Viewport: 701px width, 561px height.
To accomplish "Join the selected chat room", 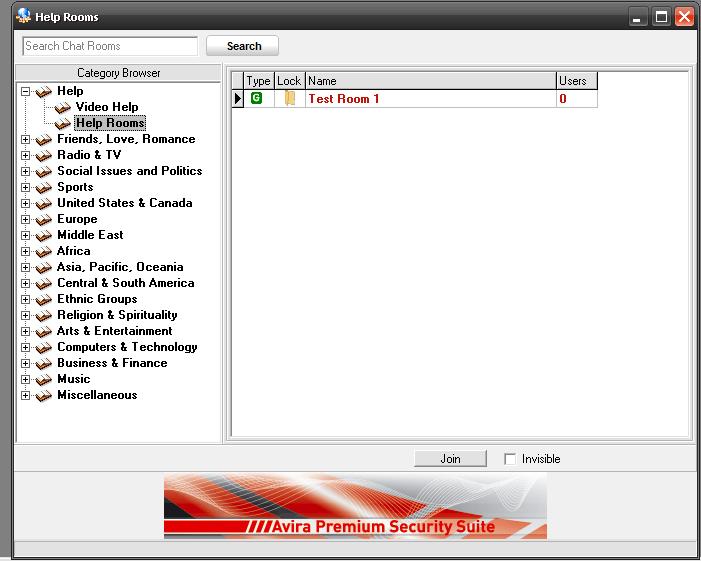I will tap(450, 459).
